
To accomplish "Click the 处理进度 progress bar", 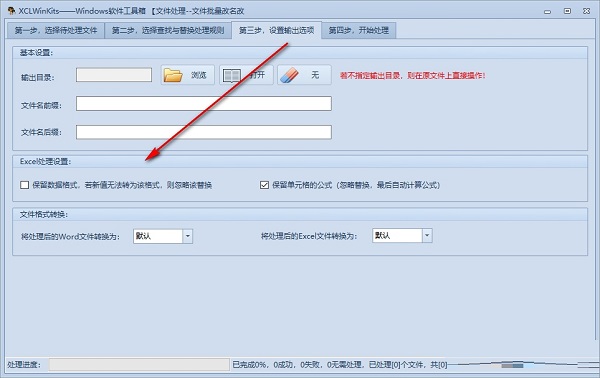I will (139, 365).
